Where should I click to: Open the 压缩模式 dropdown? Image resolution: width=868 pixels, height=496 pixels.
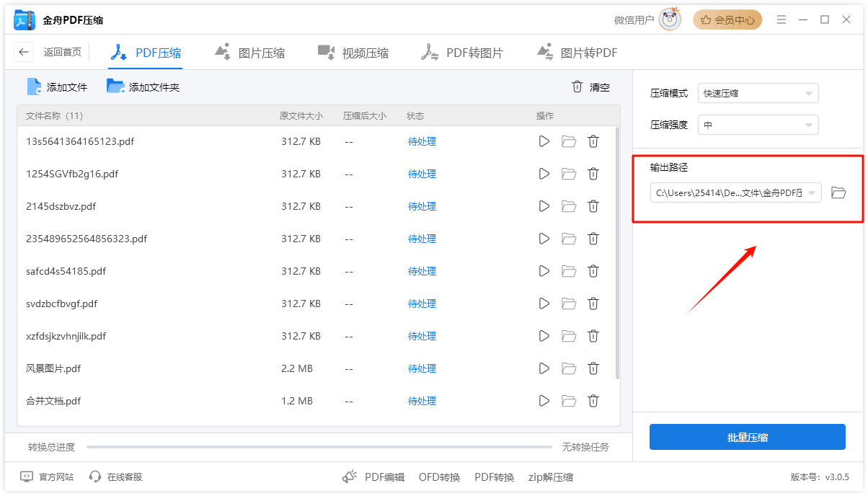point(758,93)
